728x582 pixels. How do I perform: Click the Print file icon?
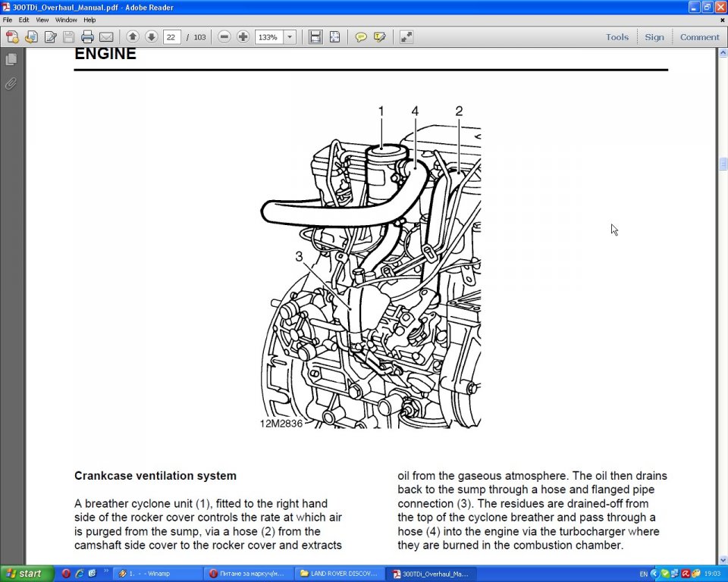[87, 37]
